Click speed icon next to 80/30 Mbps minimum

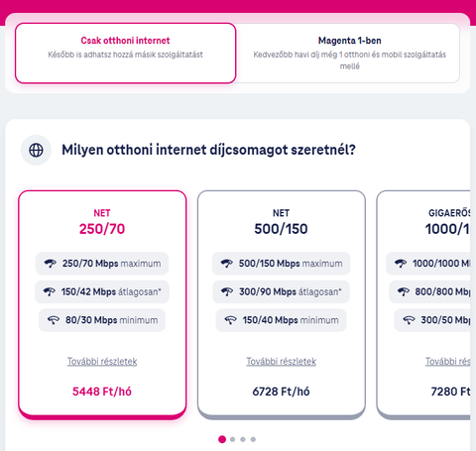pos(54,320)
